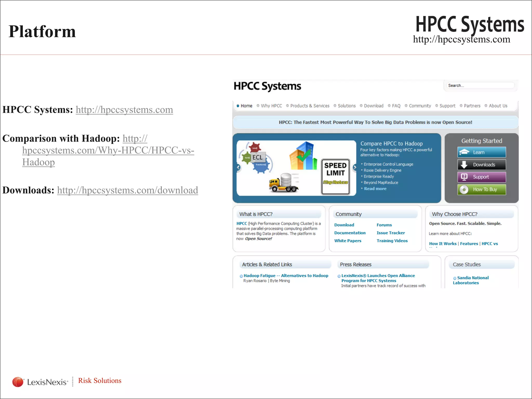Click Enterprise Ready bullet
This screenshot has width=532, height=399.
point(379,176)
